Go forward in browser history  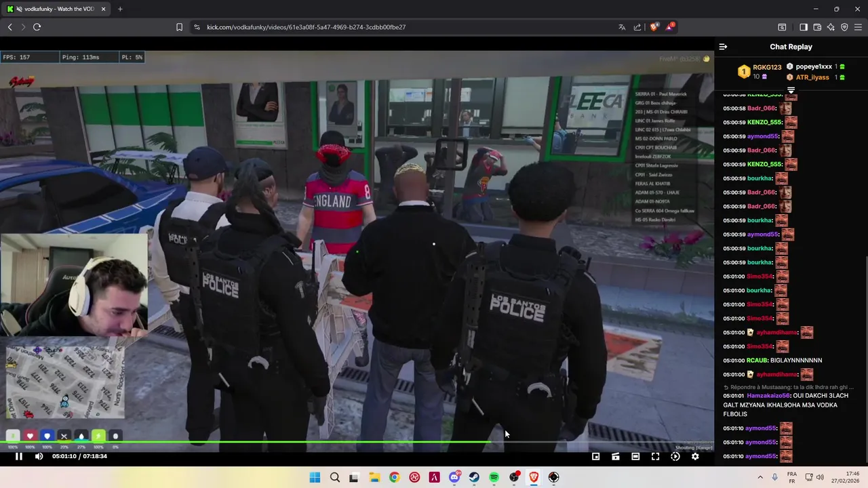(x=23, y=27)
